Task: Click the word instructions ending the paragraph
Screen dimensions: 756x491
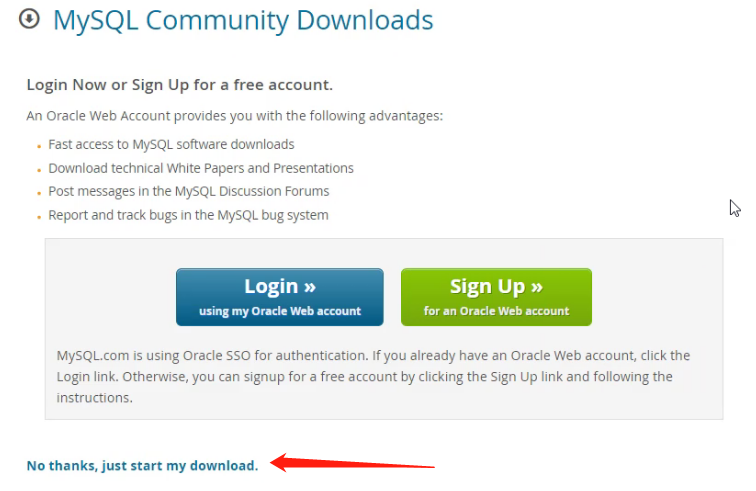Action: pos(94,398)
